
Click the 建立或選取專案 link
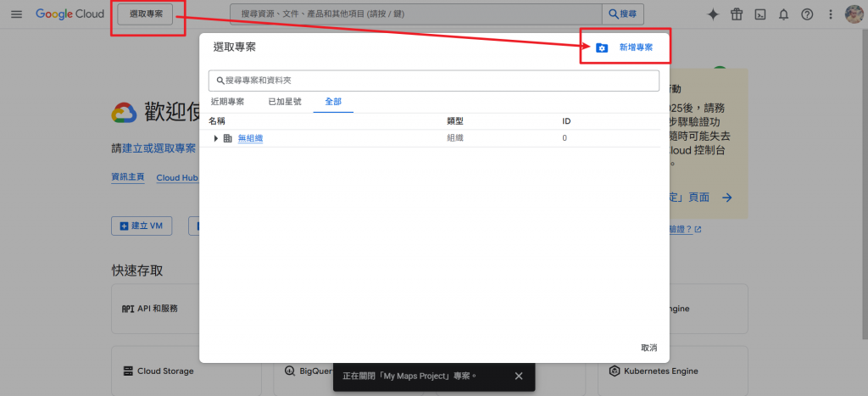click(x=159, y=148)
